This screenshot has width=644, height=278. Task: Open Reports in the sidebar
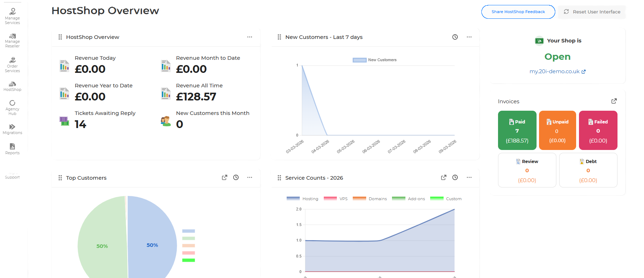click(12, 149)
